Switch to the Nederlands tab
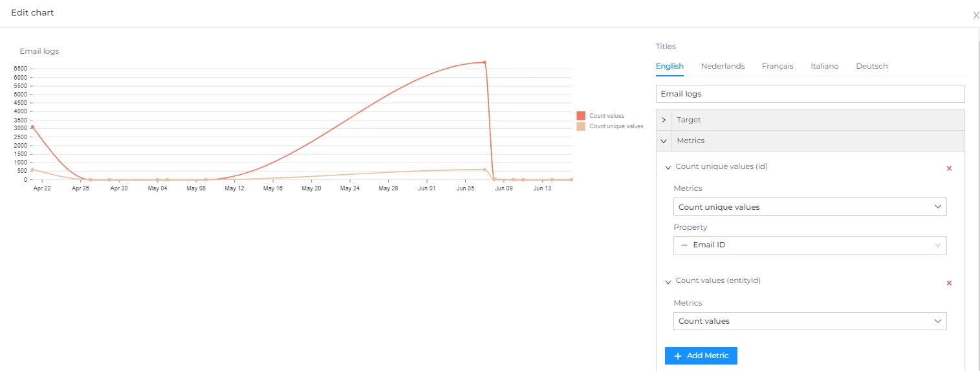 [x=723, y=66]
